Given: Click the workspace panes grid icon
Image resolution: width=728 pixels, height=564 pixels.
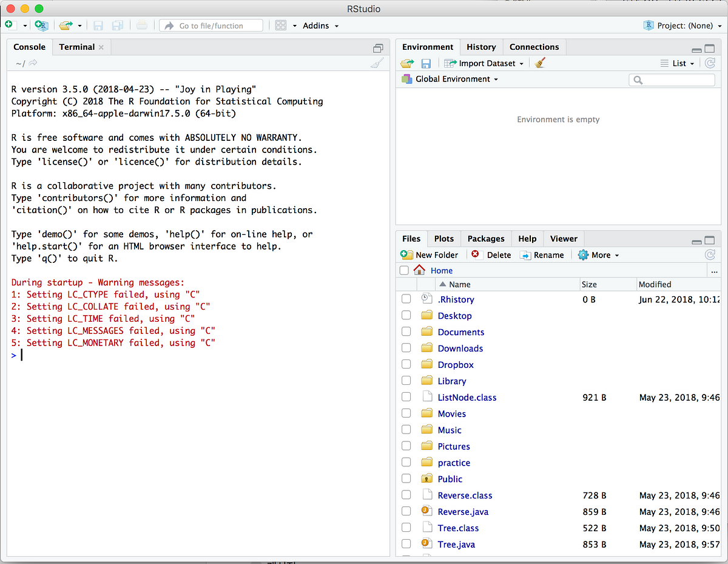Looking at the screenshot, I should pyautogui.click(x=280, y=25).
